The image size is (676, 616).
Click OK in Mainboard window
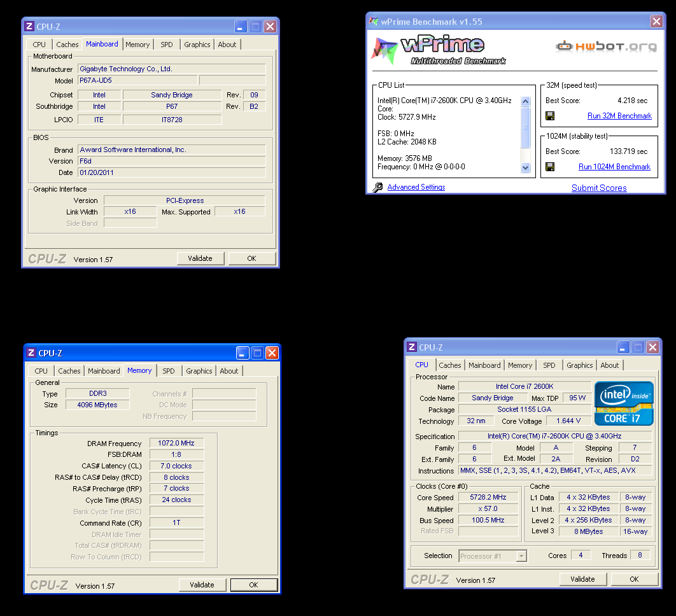(x=252, y=258)
